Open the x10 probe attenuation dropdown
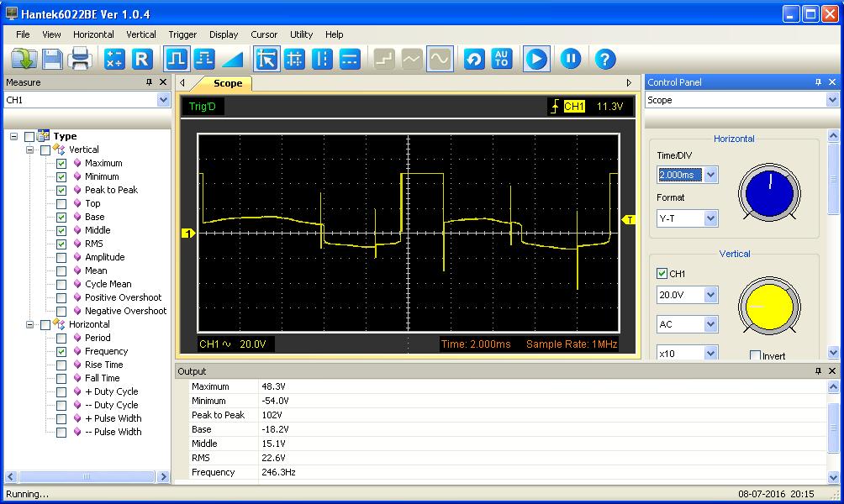The image size is (844, 504). coord(710,354)
